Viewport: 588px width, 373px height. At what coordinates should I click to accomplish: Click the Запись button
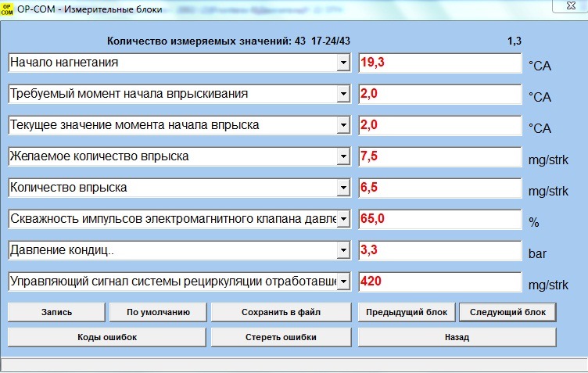click(x=56, y=312)
